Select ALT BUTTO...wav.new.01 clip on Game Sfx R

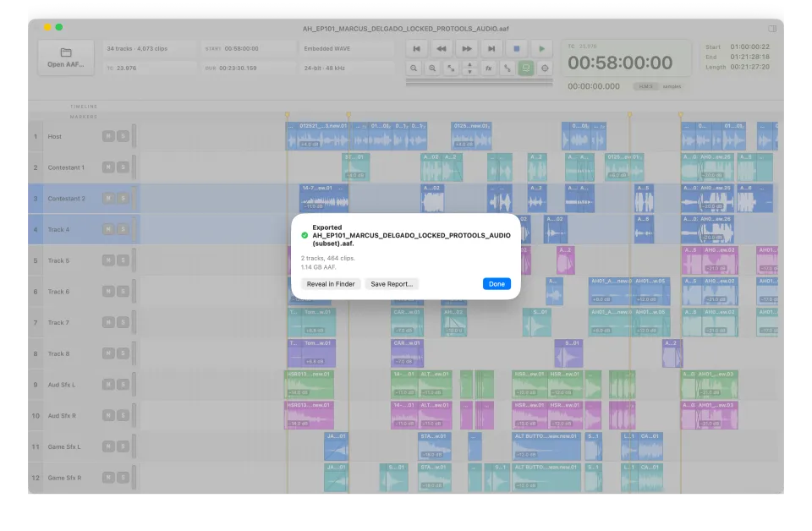(546, 478)
